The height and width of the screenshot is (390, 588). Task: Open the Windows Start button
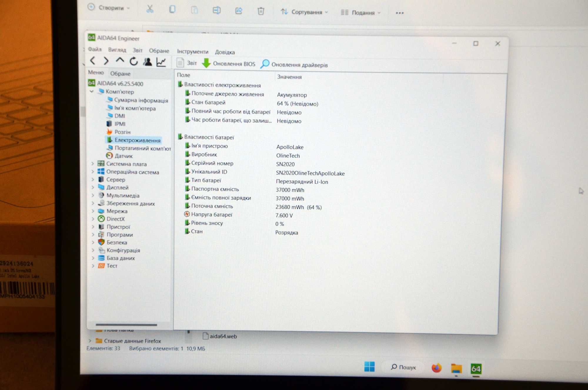click(370, 366)
